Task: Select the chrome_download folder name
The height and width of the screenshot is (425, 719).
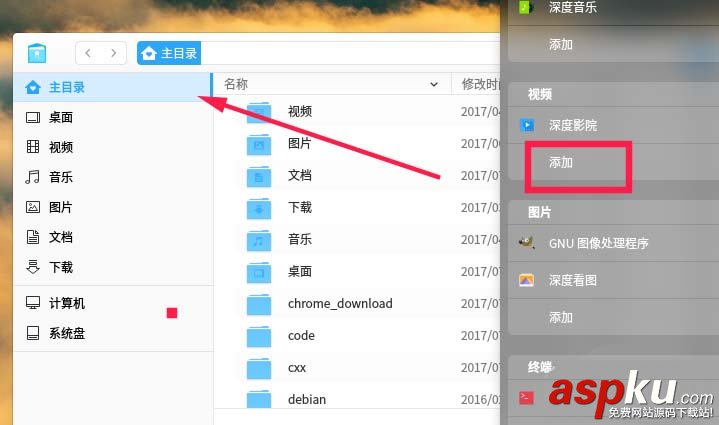Action: (x=340, y=304)
